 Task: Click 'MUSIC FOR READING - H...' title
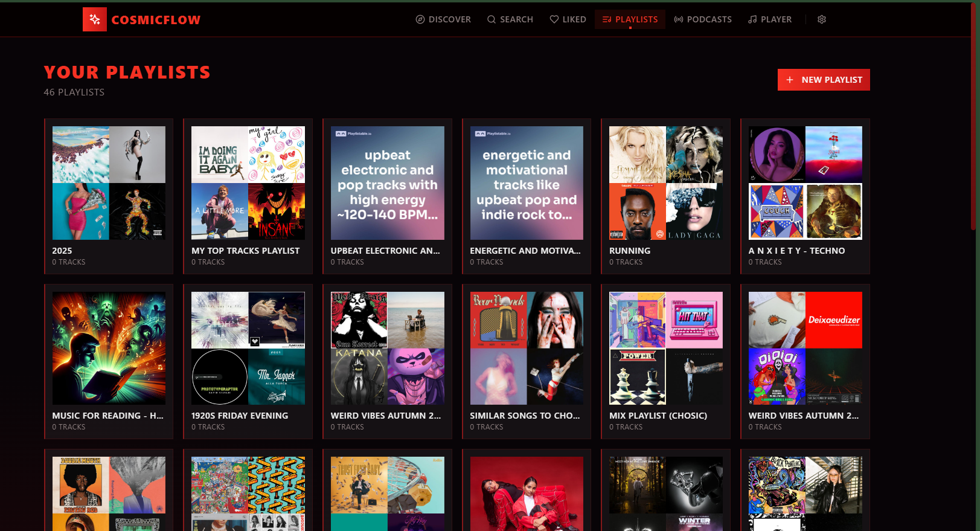click(x=107, y=416)
